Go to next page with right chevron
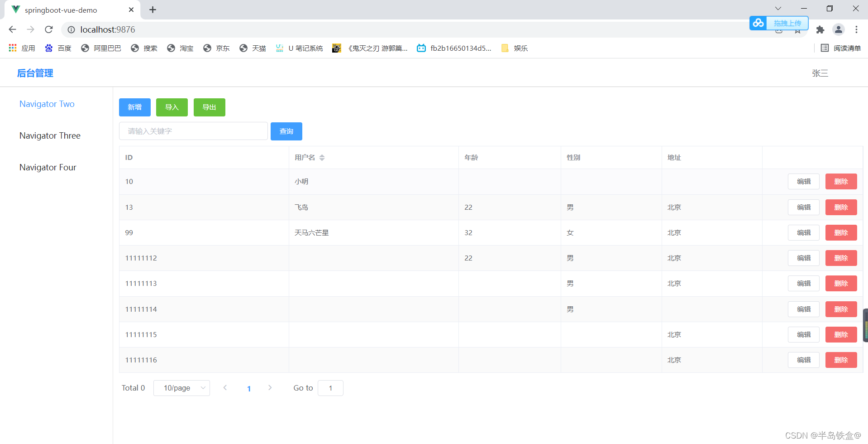Viewport: 868px width, 444px height. (x=270, y=388)
